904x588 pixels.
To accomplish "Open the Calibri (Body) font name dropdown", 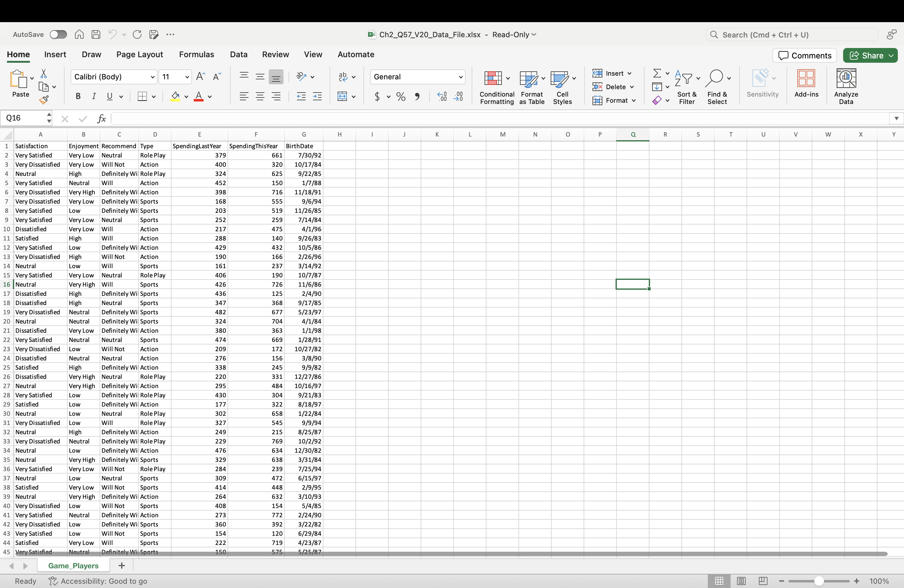I will [x=152, y=77].
